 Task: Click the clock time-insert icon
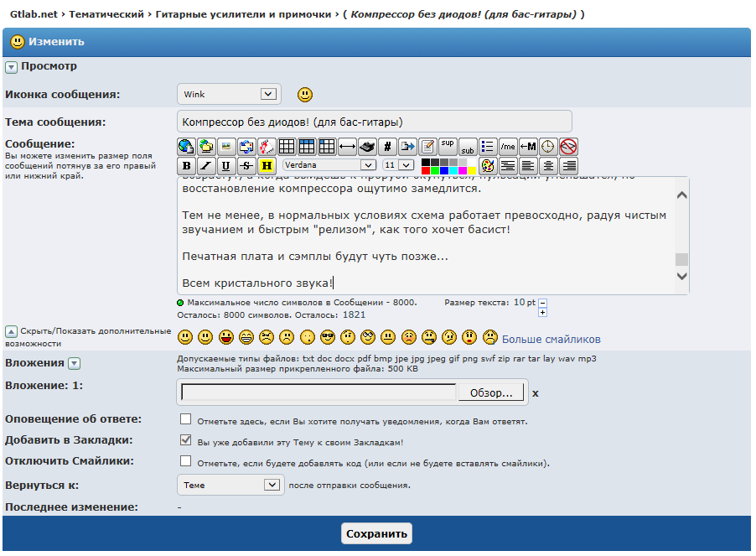548,146
